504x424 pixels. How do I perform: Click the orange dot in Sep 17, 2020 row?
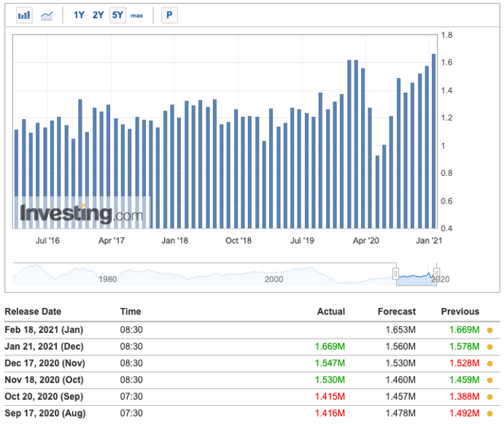coord(490,414)
